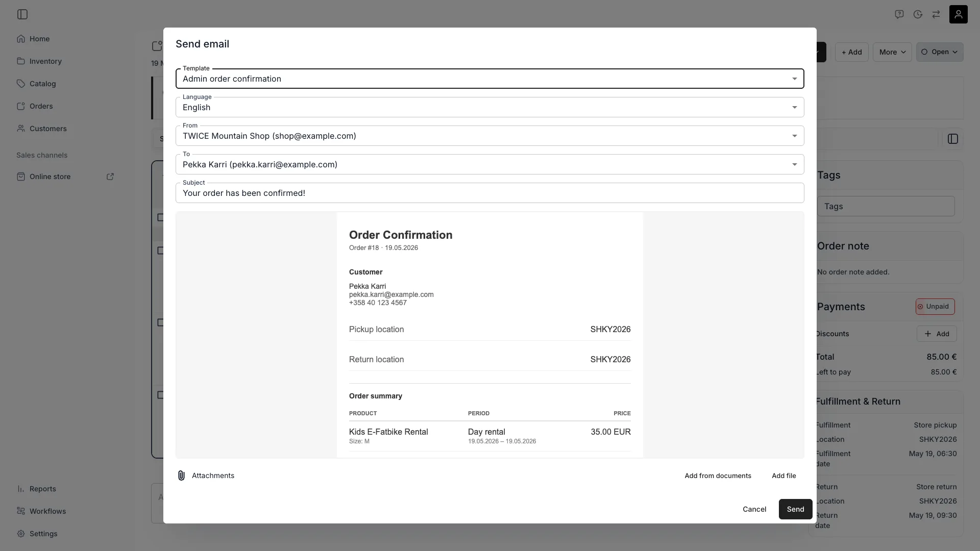The image size is (980, 551).
Task: Click the Order #18 date line
Action: click(383, 248)
